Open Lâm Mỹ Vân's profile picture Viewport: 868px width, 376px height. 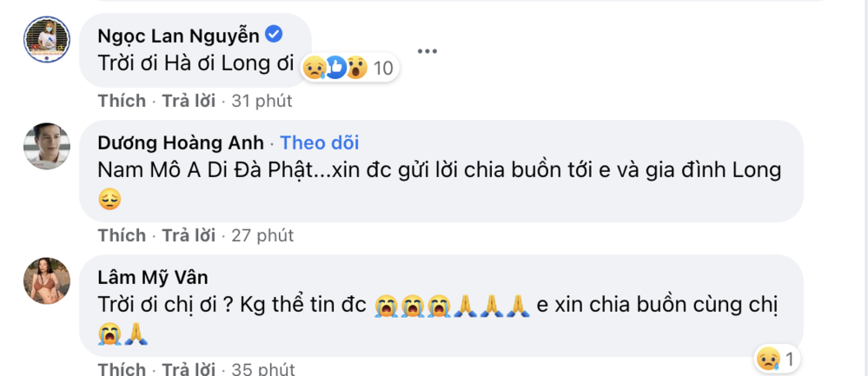point(46,280)
